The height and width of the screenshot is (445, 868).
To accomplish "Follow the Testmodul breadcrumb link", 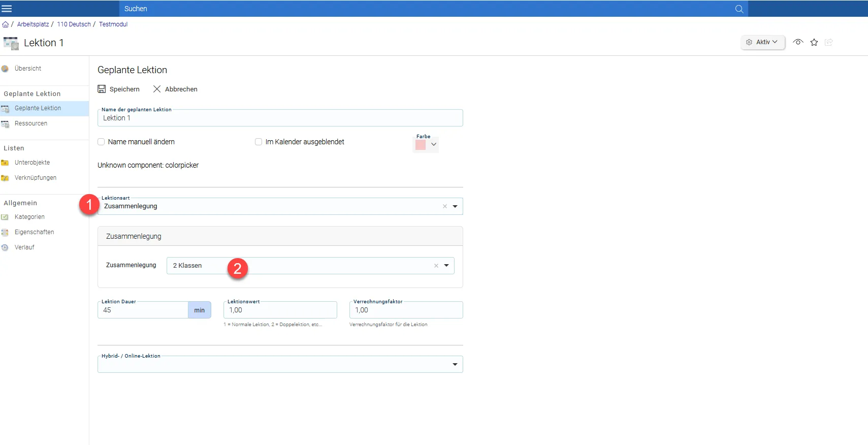I will [x=113, y=24].
